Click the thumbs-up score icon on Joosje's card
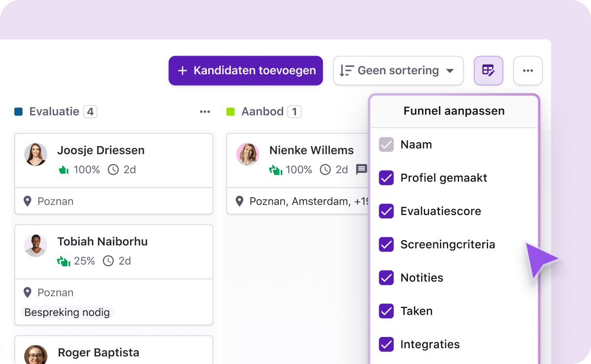The image size is (591, 364). coord(64,170)
